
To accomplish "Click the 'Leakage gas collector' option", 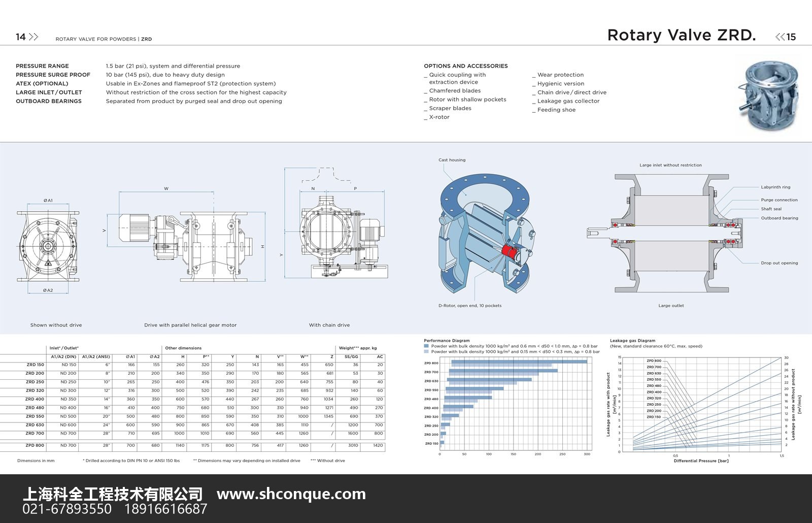I will click(568, 101).
